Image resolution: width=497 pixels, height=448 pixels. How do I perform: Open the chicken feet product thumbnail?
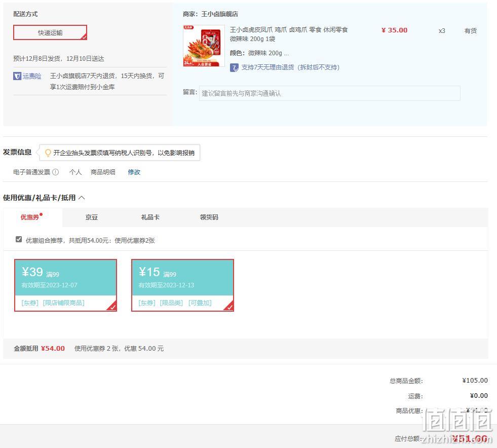(204, 46)
